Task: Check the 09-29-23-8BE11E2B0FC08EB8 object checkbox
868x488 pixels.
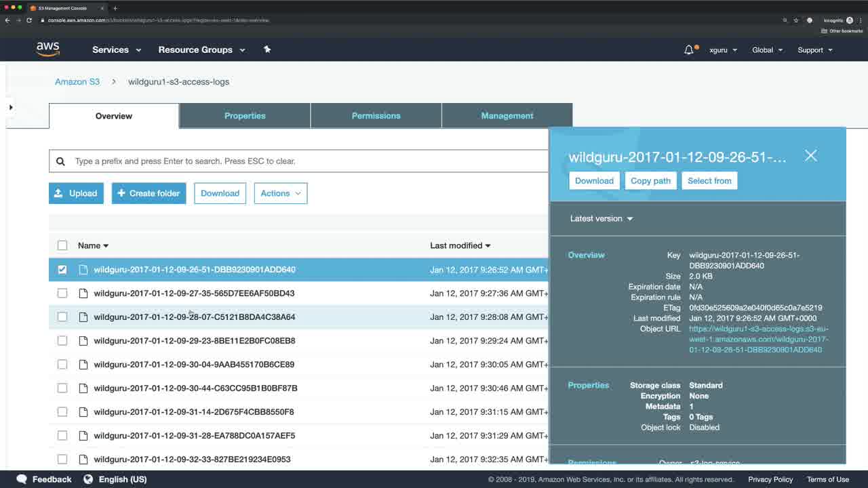Action: coord(62,341)
